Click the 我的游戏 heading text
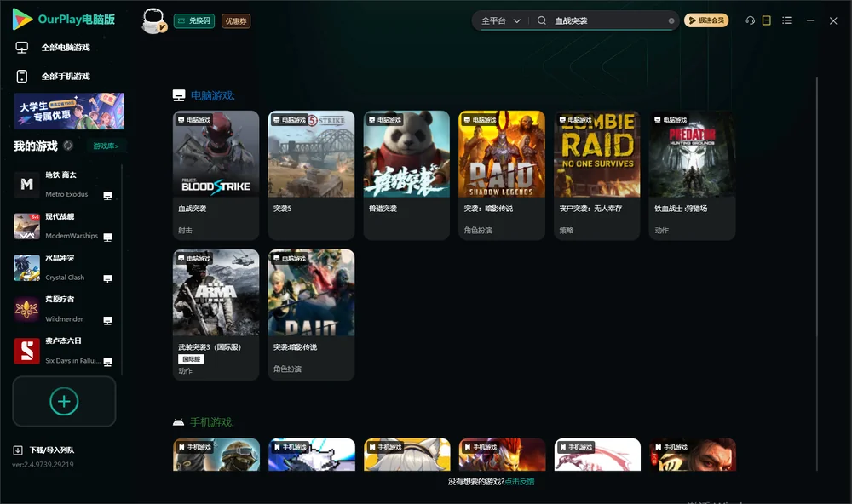Viewport: 852px width, 504px height. pyautogui.click(x=35, y=146)
